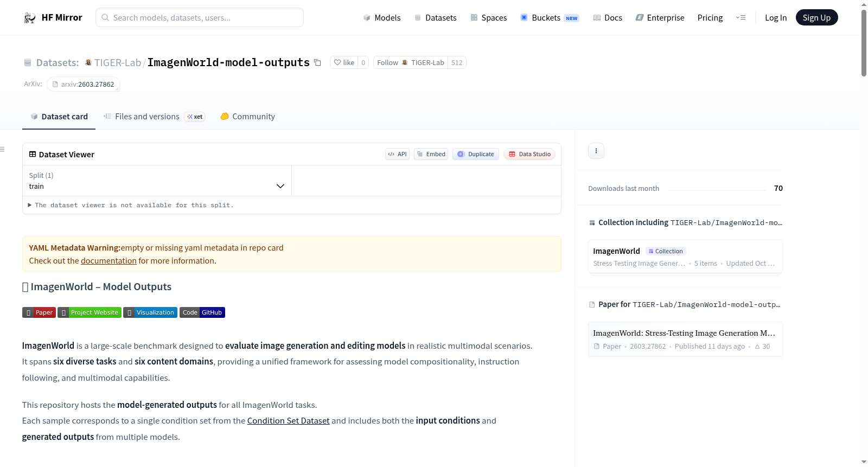Image resolution: width=868 pixels, height=467 pixels.
Task: Open the Paper badge
Action: pyautogui.click(x=39, y=312)
